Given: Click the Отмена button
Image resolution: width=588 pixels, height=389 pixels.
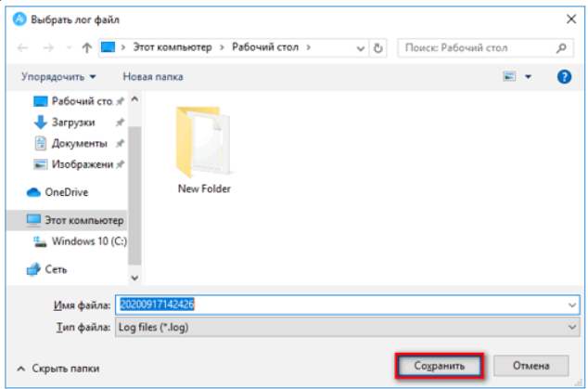Looking at the screenshot, I should tap(530, 366).
